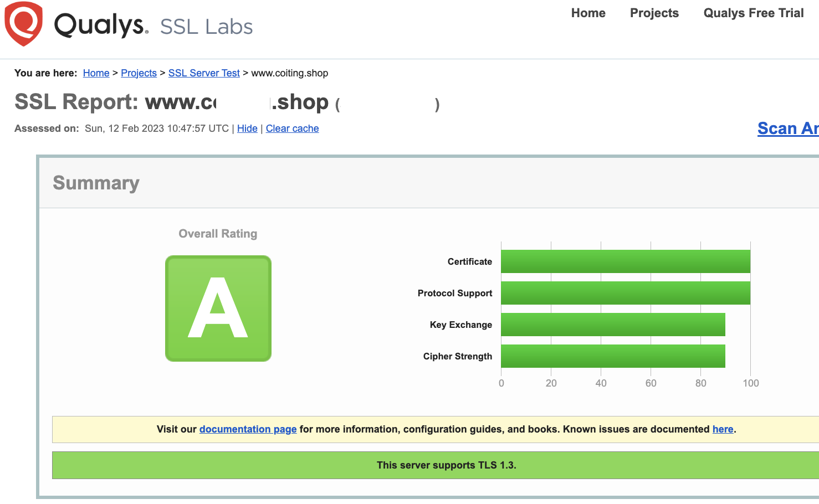This screenshot has height=504, width=819.
Task: Click the Qualys shield logo icon
Action: coord(23,23)
